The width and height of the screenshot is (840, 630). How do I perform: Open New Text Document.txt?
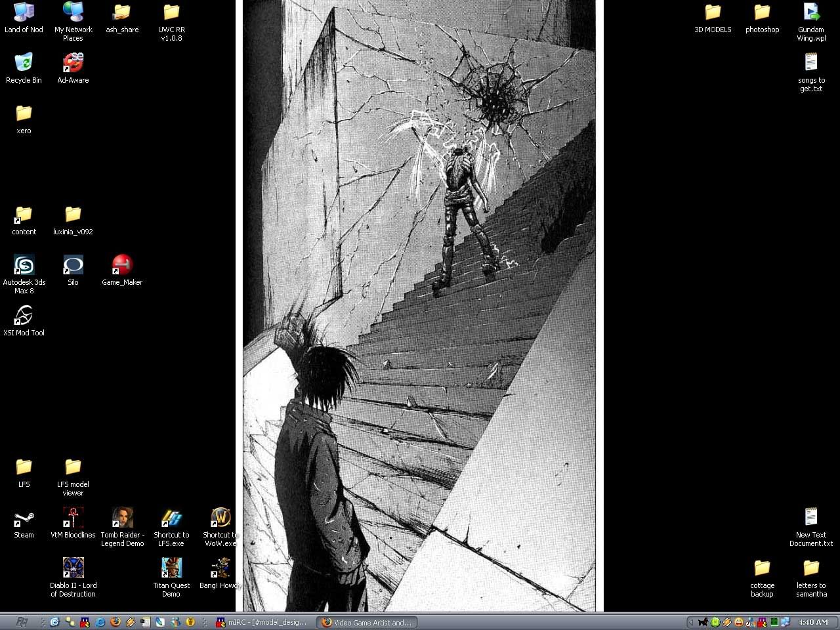point(811,527)
